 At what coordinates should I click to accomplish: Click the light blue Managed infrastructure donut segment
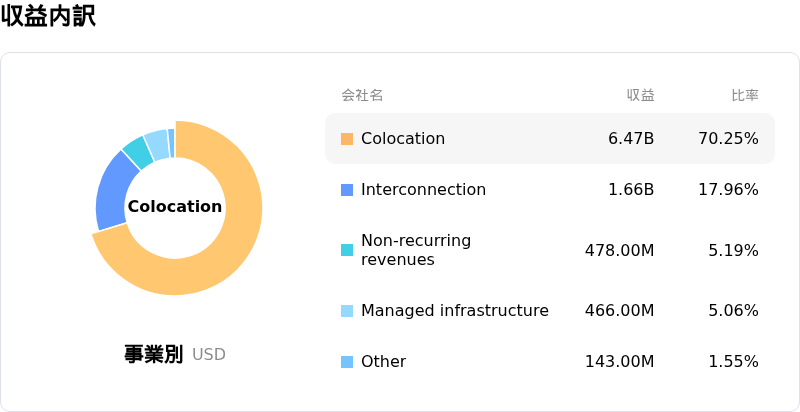[x=157, y=144]
